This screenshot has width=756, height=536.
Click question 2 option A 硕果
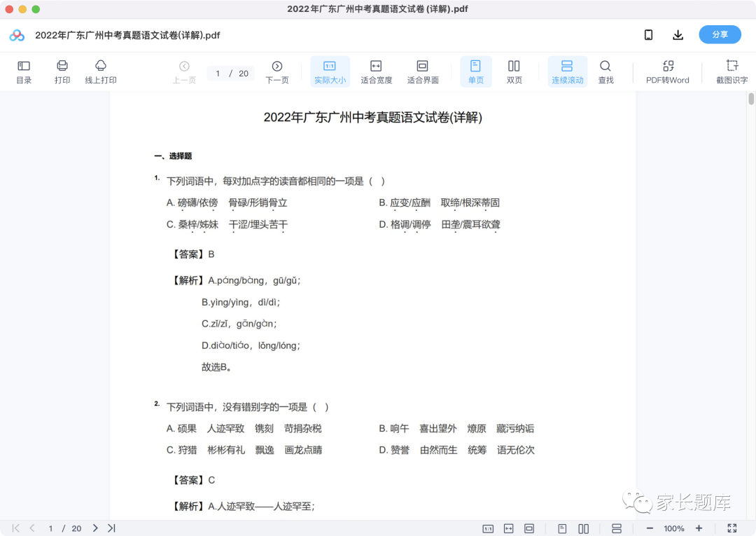click(181, 428)
